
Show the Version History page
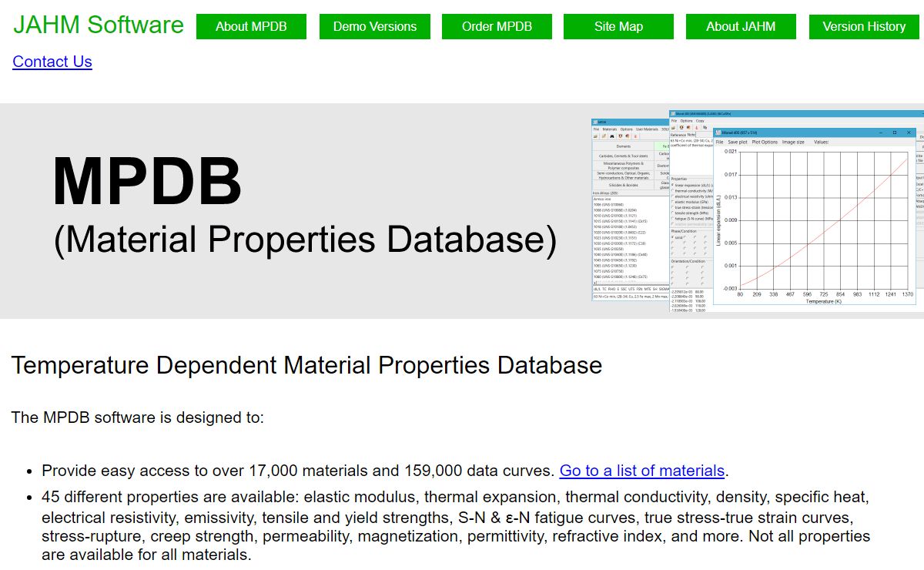pyautogui.click(x=864, y=26)
